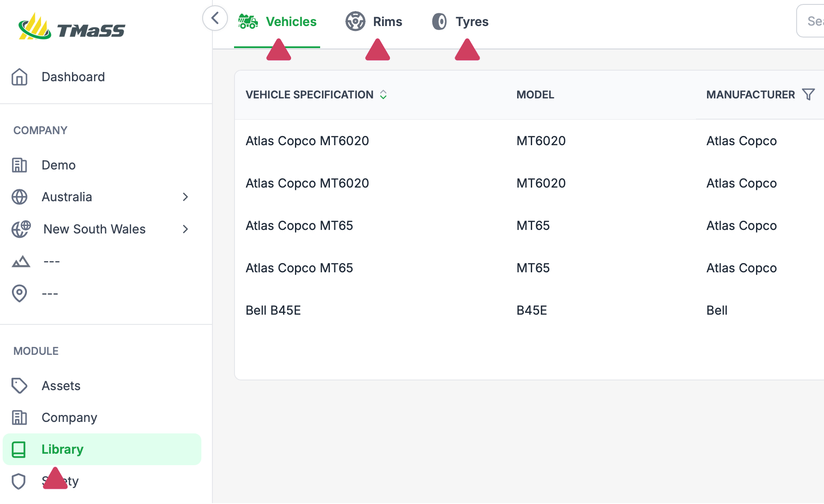Click the New South Wales globe icon
Screen dimensions: 824x504
(x=21, y=229)
